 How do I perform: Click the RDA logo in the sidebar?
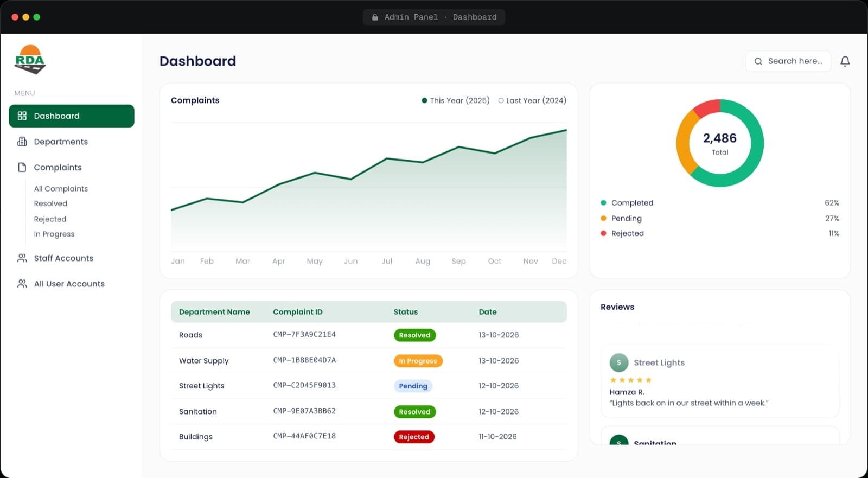[x=30, y=60]
